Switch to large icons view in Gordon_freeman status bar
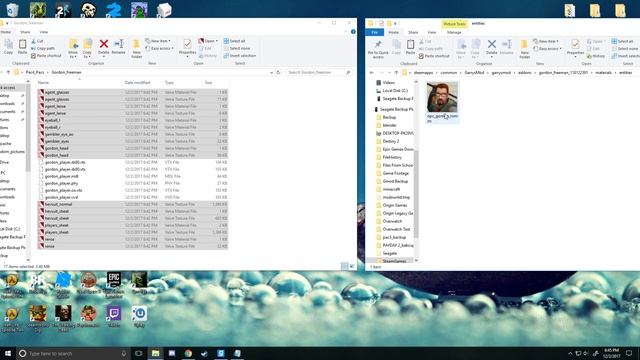The image size is (640, 360). tap(352, 266)
